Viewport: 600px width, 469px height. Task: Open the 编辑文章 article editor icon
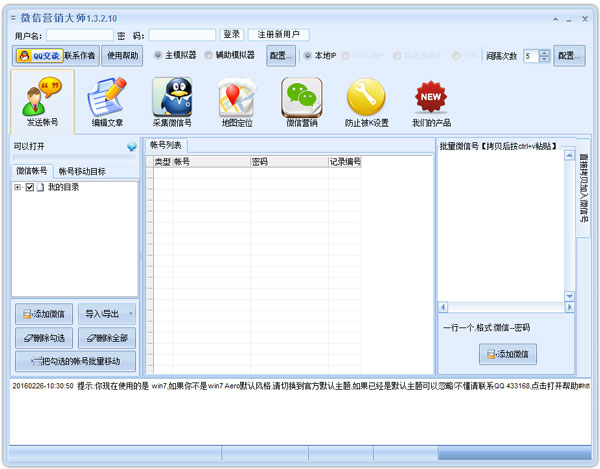click(107, 102)
